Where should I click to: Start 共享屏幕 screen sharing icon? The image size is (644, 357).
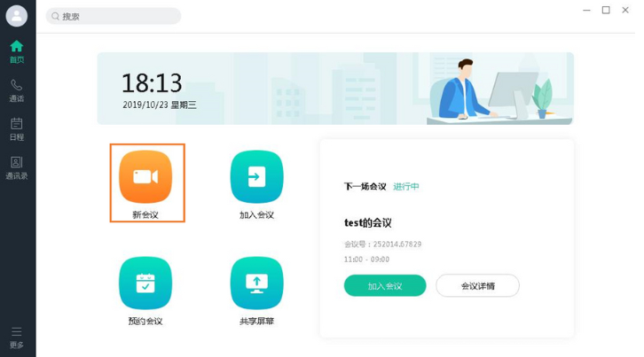pos(256,283)
